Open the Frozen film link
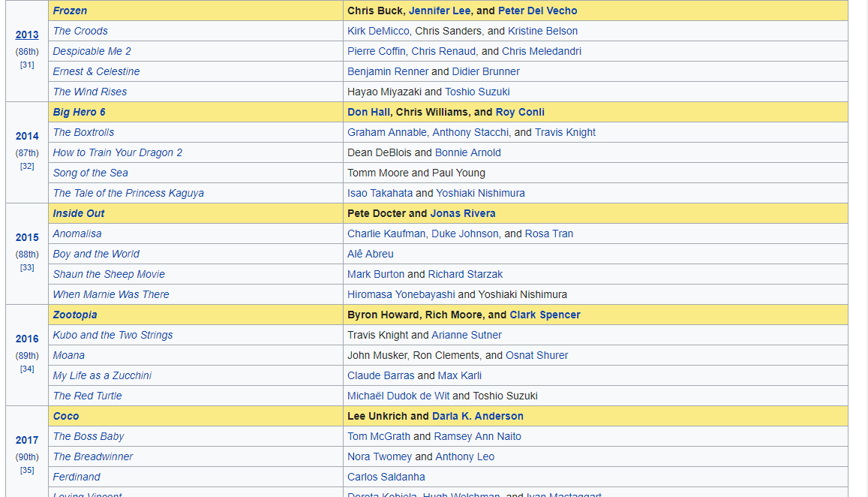 point(70,11)
